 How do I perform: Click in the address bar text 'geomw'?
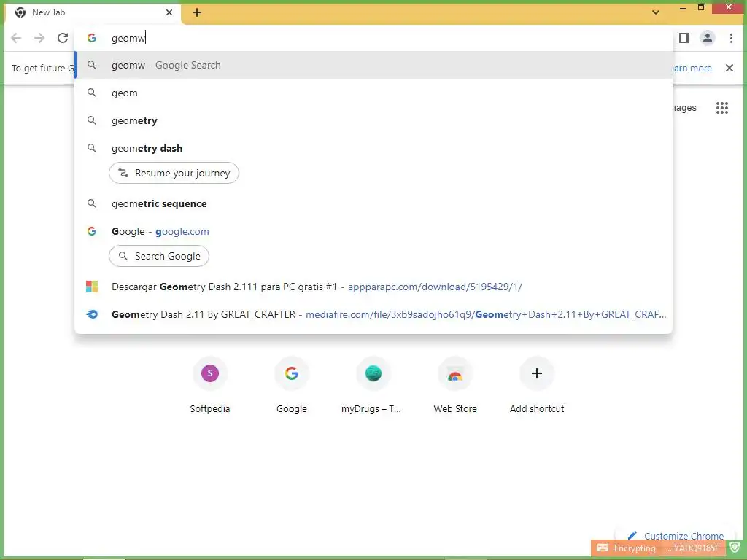click(x=128, y=38)
